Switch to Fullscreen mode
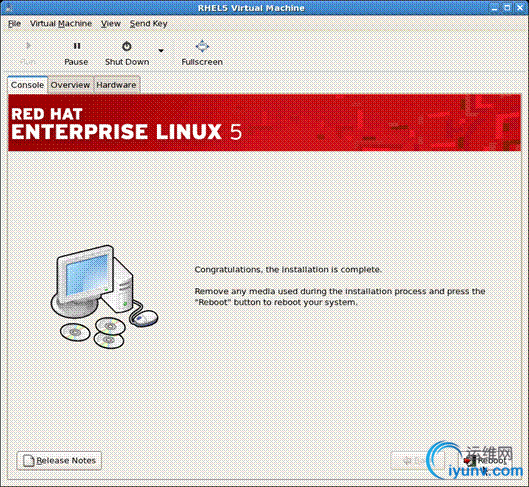Viewport: 529px width, 487px height. (202, 53)
